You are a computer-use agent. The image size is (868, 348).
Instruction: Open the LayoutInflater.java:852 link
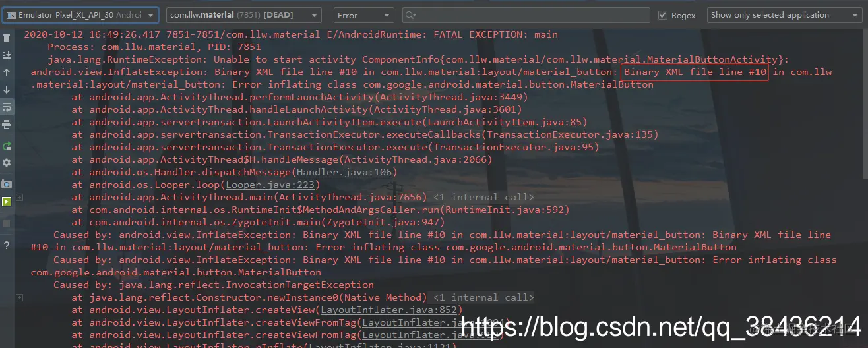point(389,310)
